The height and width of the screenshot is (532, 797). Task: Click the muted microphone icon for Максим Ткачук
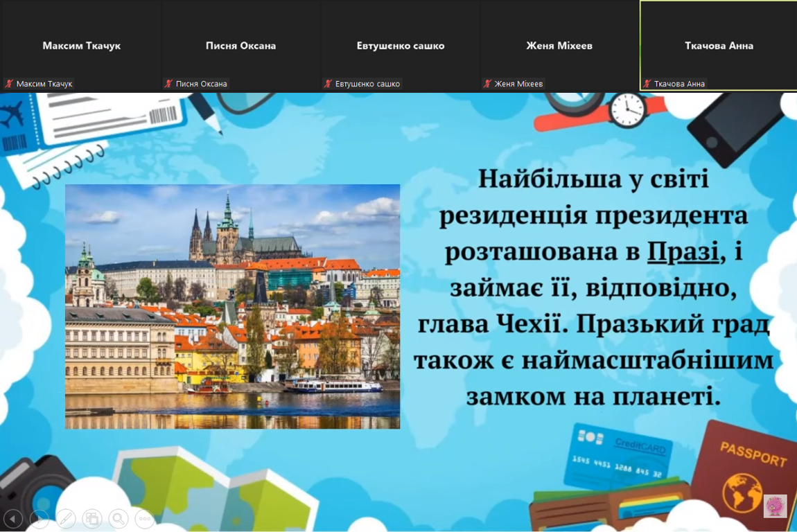click(8, 84)
